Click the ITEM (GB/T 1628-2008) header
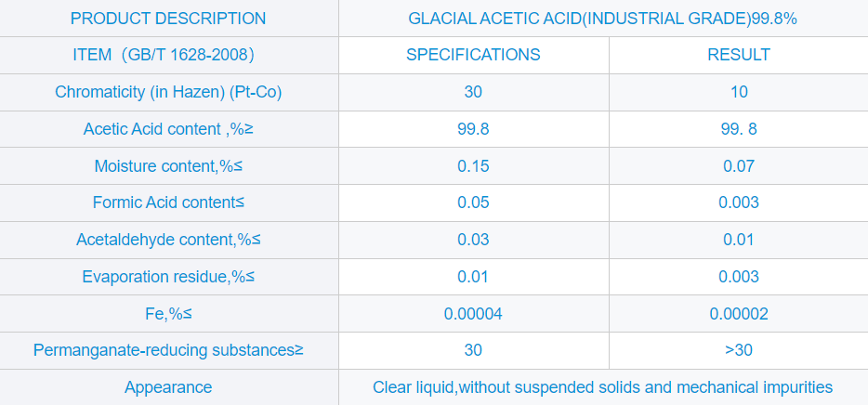Image resolution: width=868 pixels, height=405 pixels. tap(168, 55)
